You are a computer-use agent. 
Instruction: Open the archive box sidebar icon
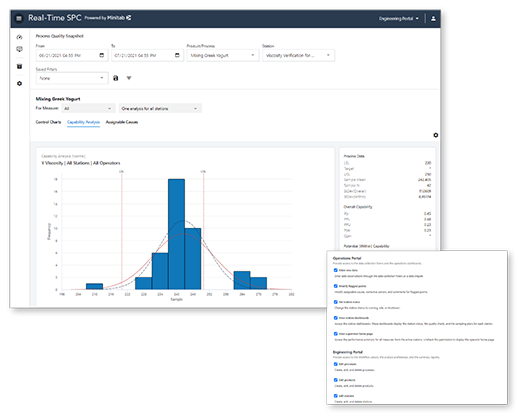(x=19, y=66)
